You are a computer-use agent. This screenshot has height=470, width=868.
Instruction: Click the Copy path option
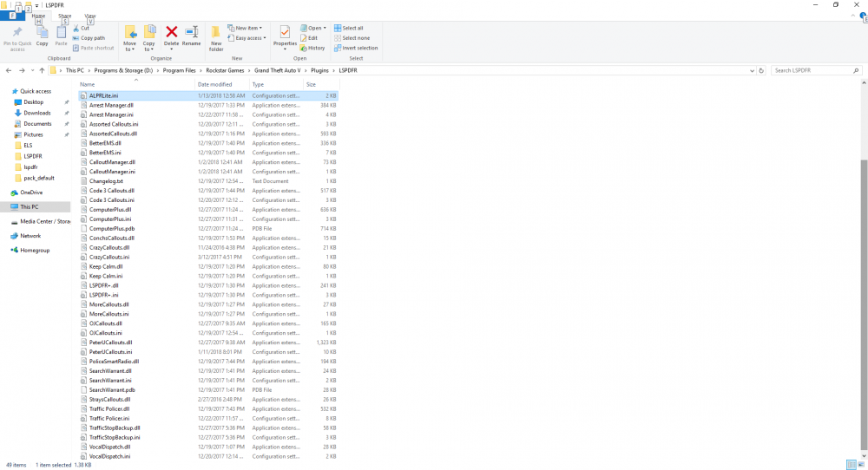click(89, 38)
